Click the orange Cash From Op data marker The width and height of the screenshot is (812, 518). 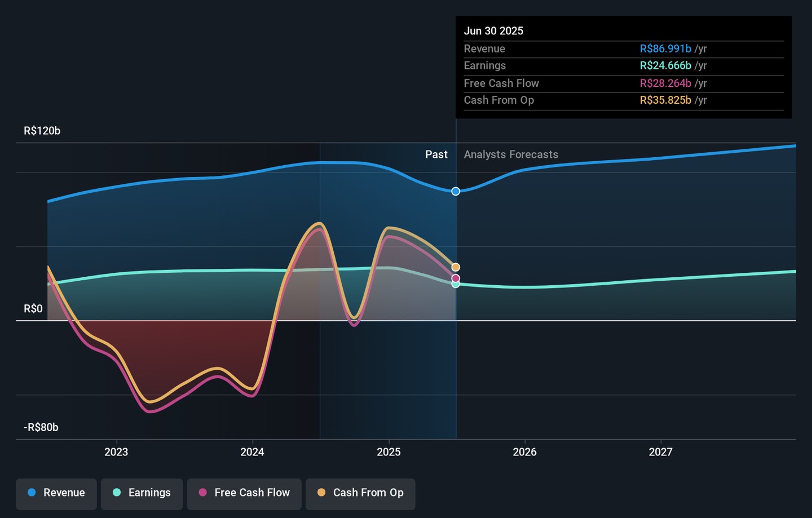click(x=456, y=267)
